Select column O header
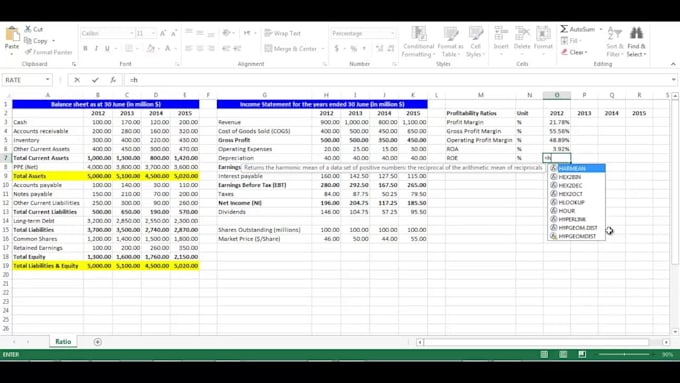Viewport: 680px width, 383px height. (557, 95)
